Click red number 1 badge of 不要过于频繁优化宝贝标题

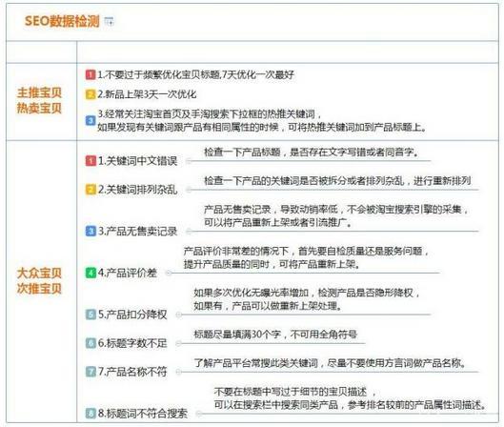pyautogui.click(x=91, y=74)
